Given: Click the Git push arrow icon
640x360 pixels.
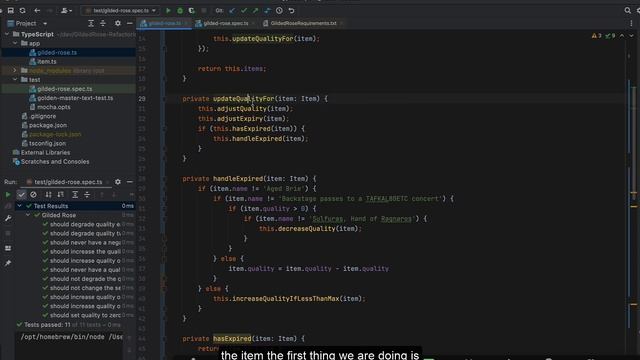Looking at the screenshot, I should click(x=256, y=11).
